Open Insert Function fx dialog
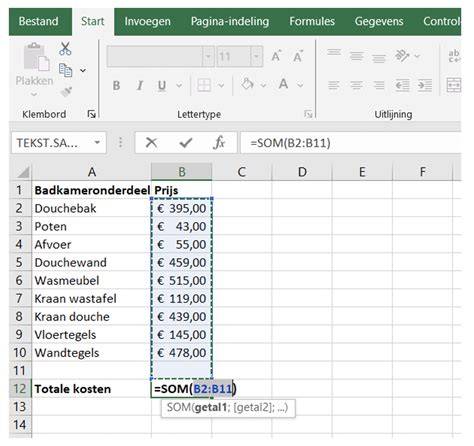This screenshot has height=446, width=474. pos(219,143)
